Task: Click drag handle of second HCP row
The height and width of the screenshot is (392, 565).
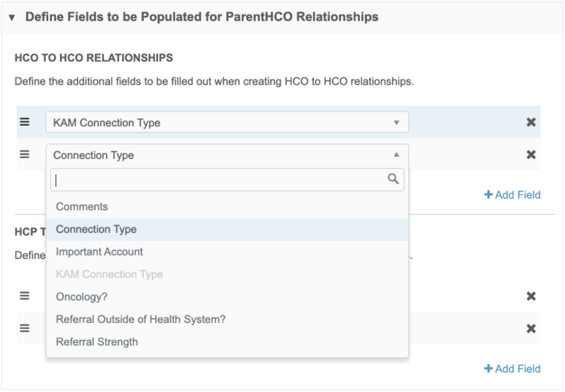Action: point(25,328)
